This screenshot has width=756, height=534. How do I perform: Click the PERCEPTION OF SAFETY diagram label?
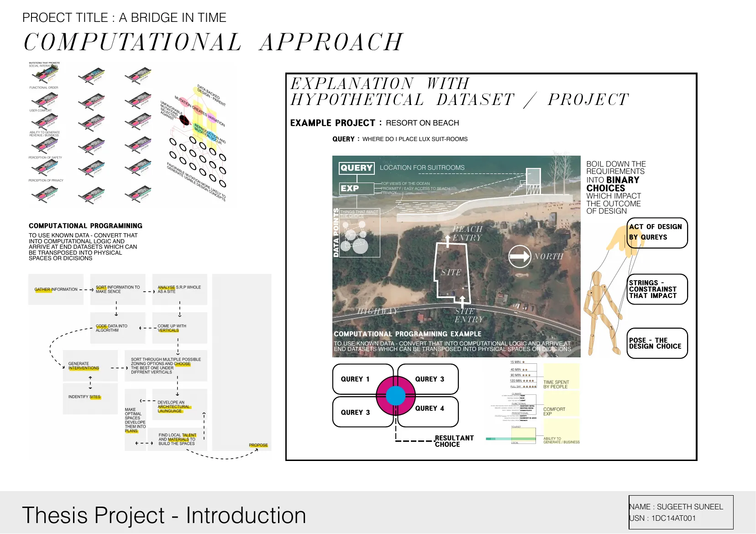pos(45,157)
